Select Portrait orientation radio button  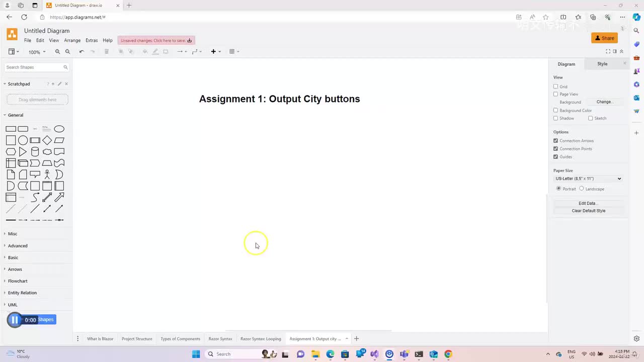[x=558, y=189]
